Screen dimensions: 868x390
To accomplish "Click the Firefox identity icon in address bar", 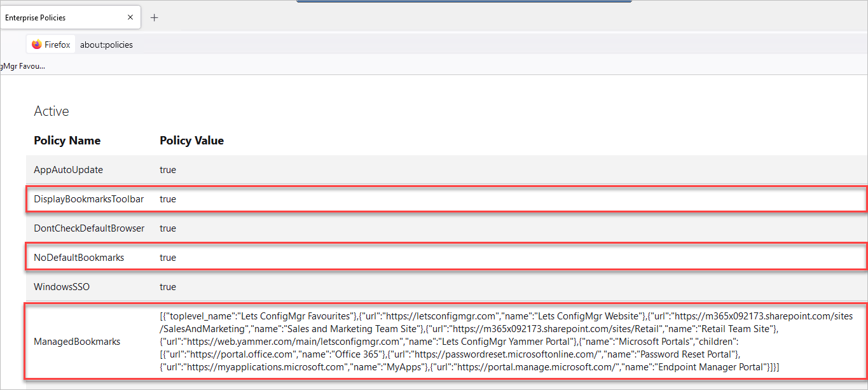I will click(51, 45).
